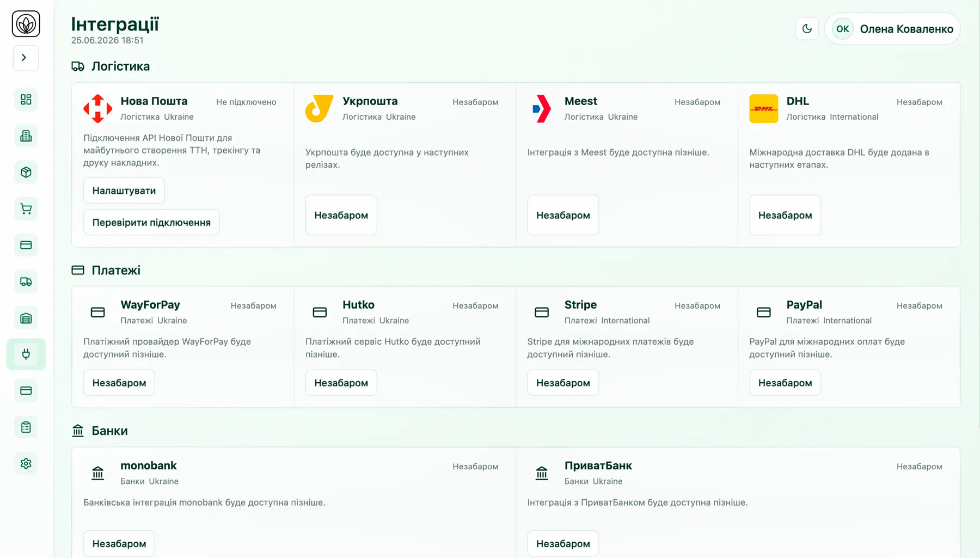Screen dimensions: 980x558
Task: Click the monobank bank icon
Action: [98, 473]
